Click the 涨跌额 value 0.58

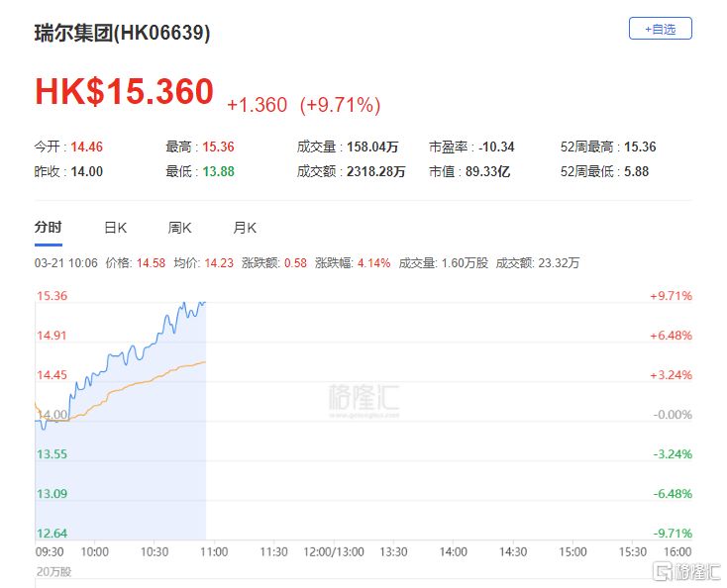tap(295, 263)
